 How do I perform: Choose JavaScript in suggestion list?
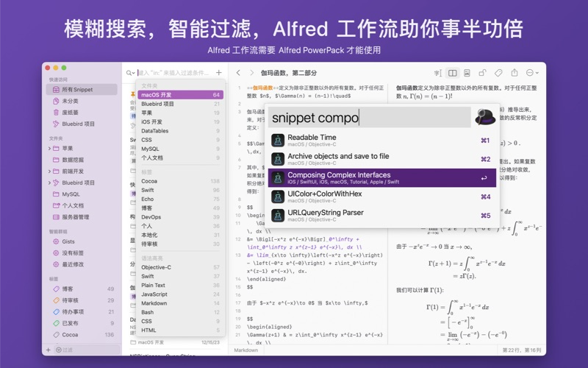[180, 294]
